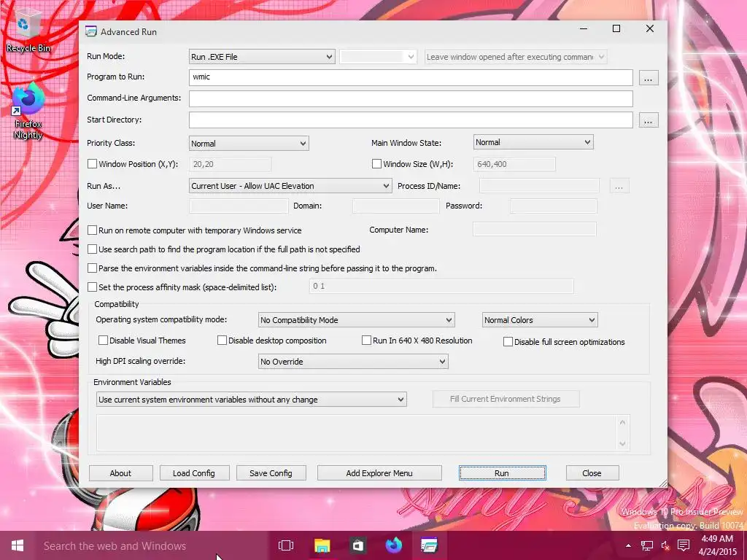Select the Firefox Nightly desktop shortcut
Image resolution: width=747 pixels, height=560 pixels.
click(28, 112)
